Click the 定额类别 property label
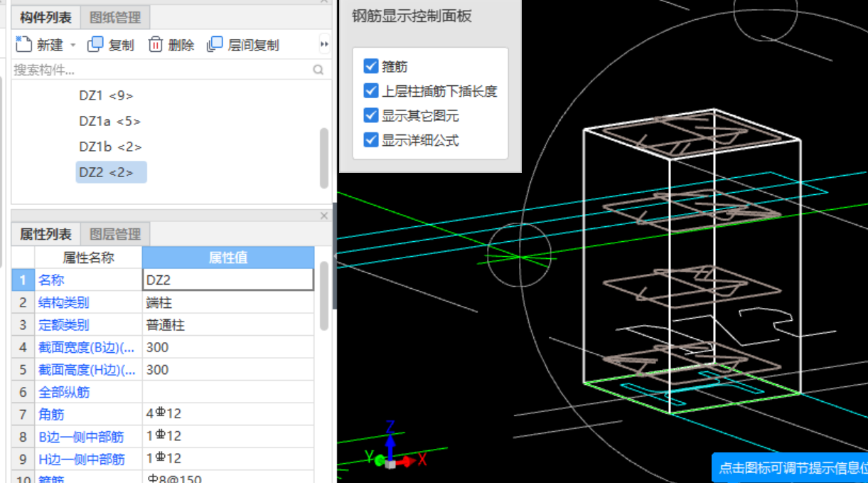868x483 pixels. point(64,325)
